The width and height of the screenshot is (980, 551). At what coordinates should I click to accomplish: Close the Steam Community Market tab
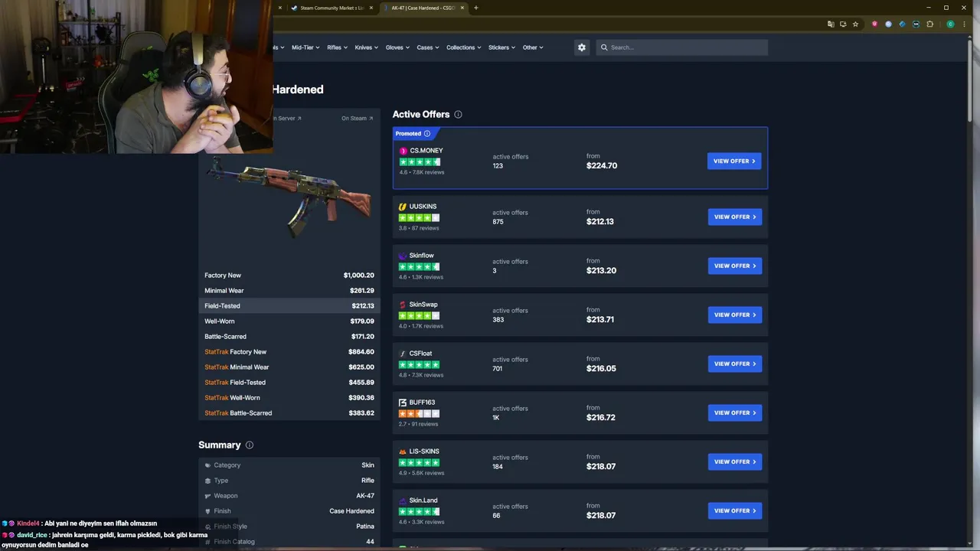coord(371,8)
